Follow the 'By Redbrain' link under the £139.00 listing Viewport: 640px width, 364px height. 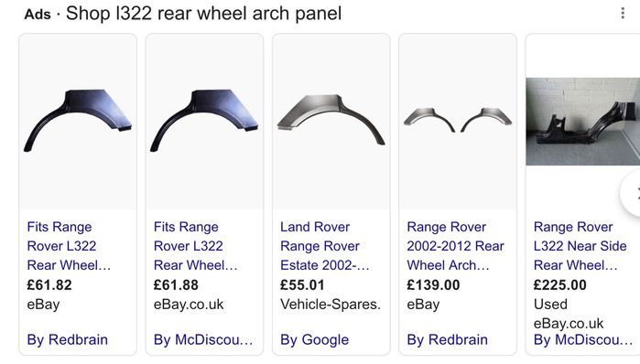pyautogui.click(x=447, y=339)
